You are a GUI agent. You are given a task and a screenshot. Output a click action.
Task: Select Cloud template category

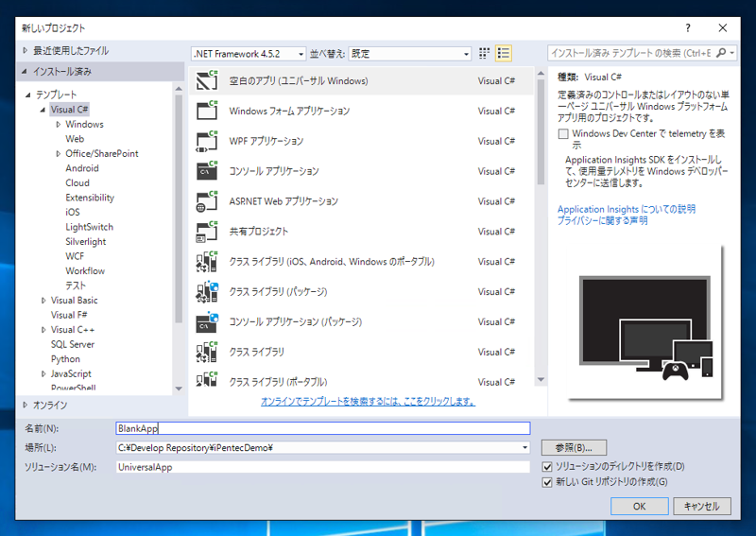77,182
